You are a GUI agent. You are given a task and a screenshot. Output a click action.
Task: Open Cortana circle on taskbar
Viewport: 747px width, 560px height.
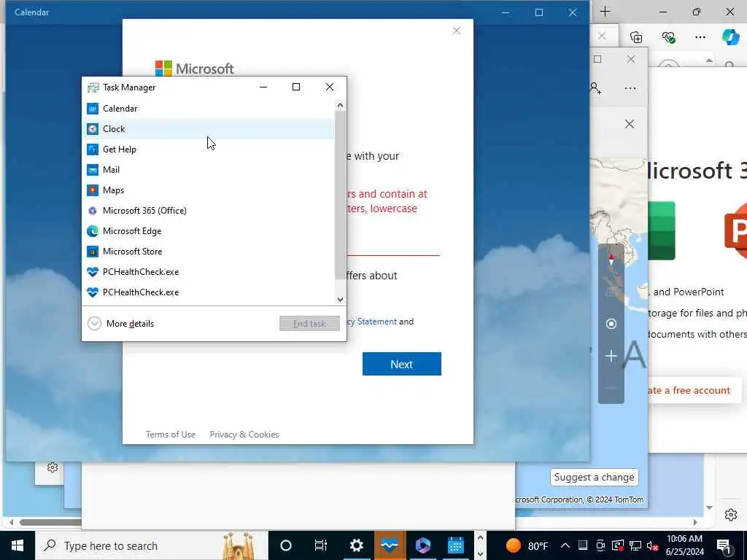pyautogui.click(x=286, y=545)
